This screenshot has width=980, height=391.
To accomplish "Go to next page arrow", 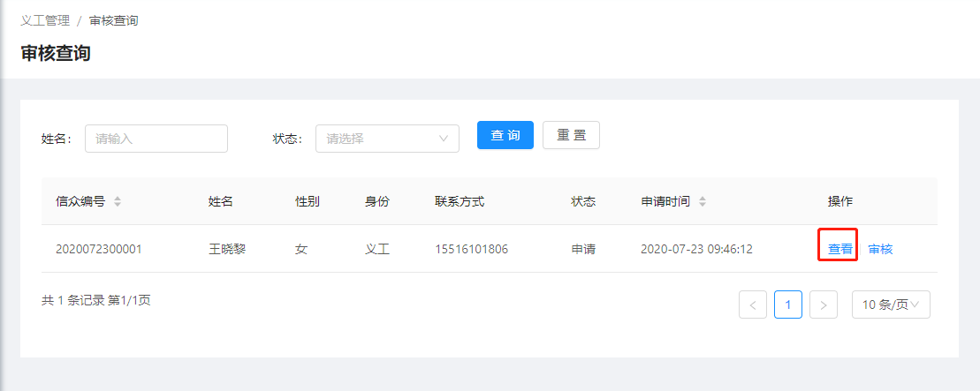I will pyautogui.click(x=823, y=305).
